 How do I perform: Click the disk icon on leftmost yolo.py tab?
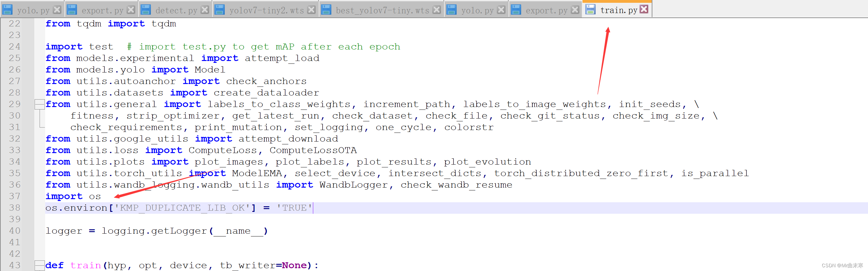[7, 10]
